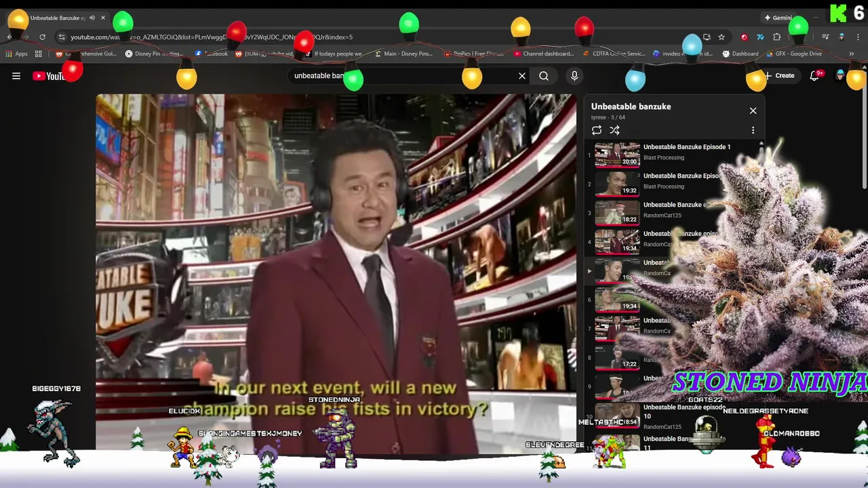
Task: Open the YouTube account avatar menu
Action: click(x=842, y=76)
